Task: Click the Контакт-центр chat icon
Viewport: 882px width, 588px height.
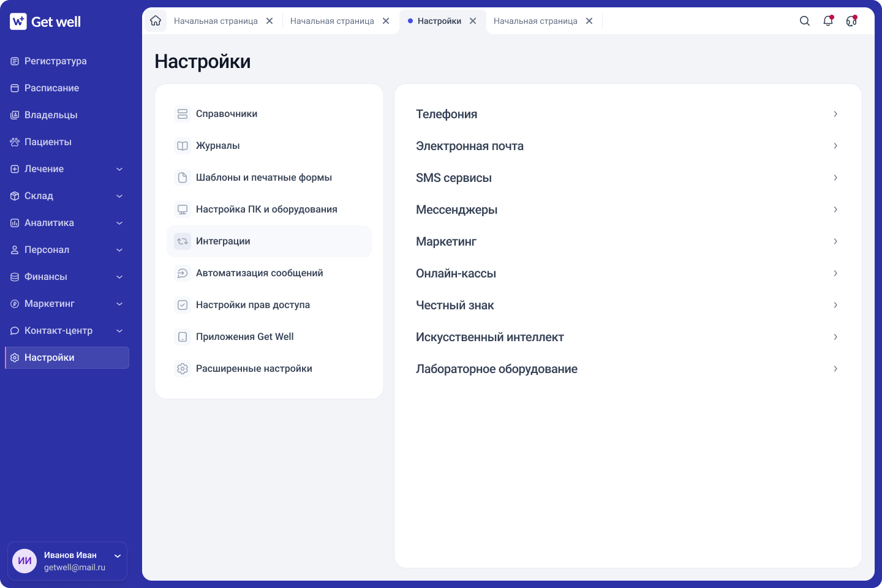Action: 15,331
